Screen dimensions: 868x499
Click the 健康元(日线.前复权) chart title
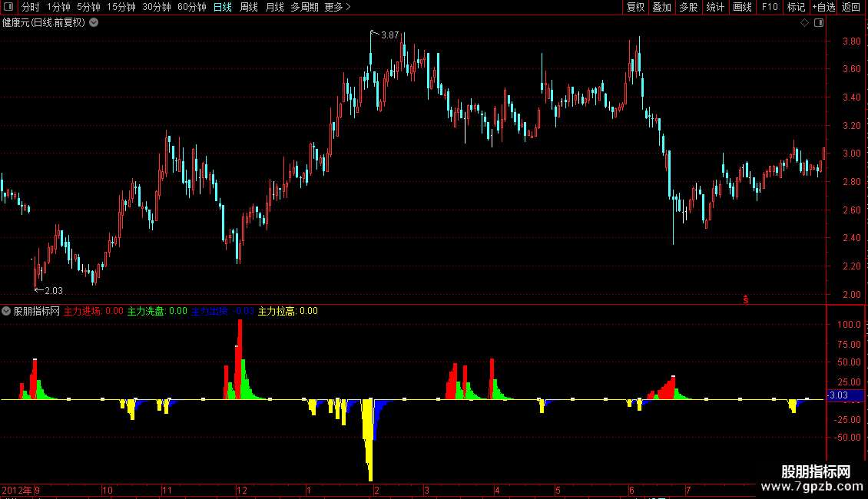pos(44,22)
